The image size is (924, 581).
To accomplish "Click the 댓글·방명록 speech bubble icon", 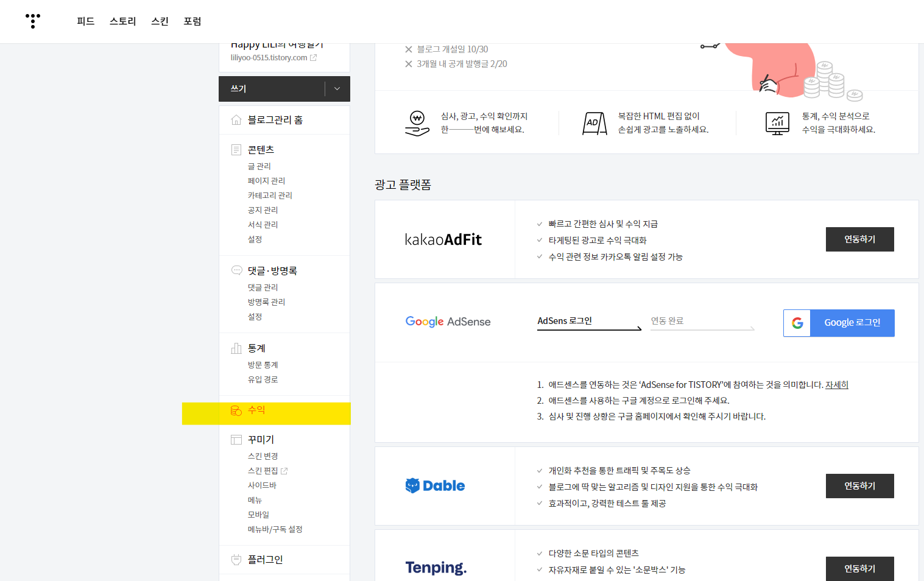I will pos(236,270).
